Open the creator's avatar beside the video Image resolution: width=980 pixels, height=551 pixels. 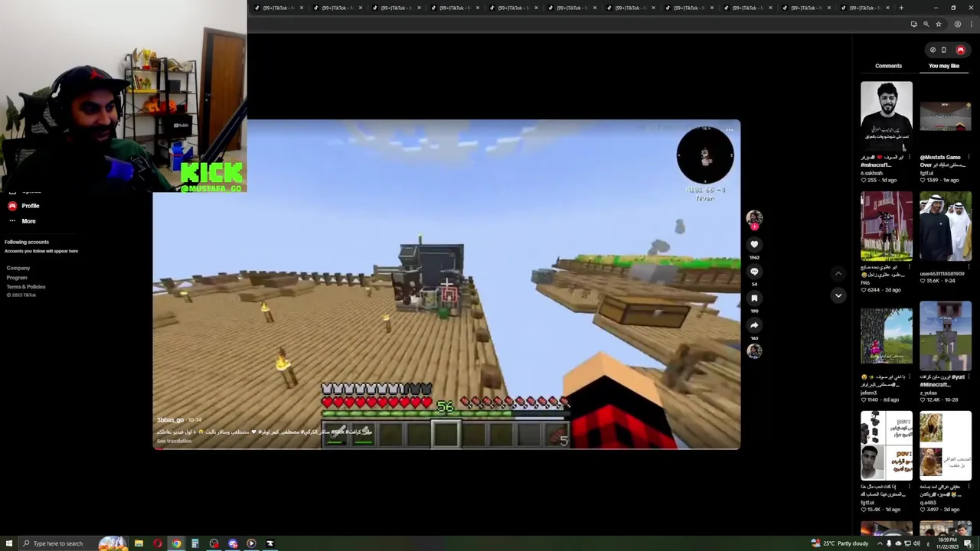coord(754,218)
